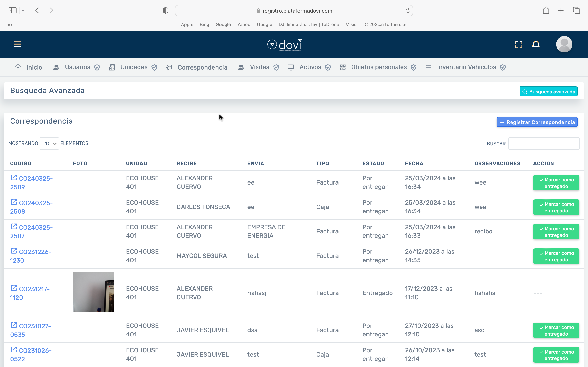
Task: Open the Favorites grid icon
Action: point(9,24)
